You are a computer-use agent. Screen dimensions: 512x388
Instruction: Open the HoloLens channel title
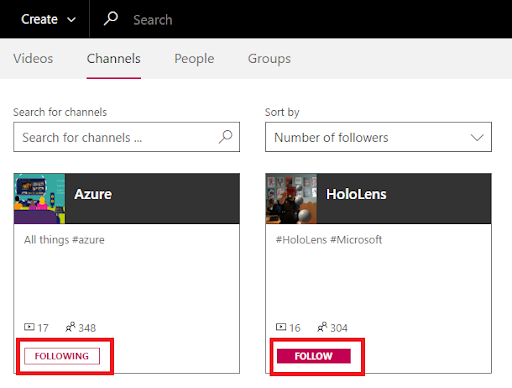pos(356,194)
